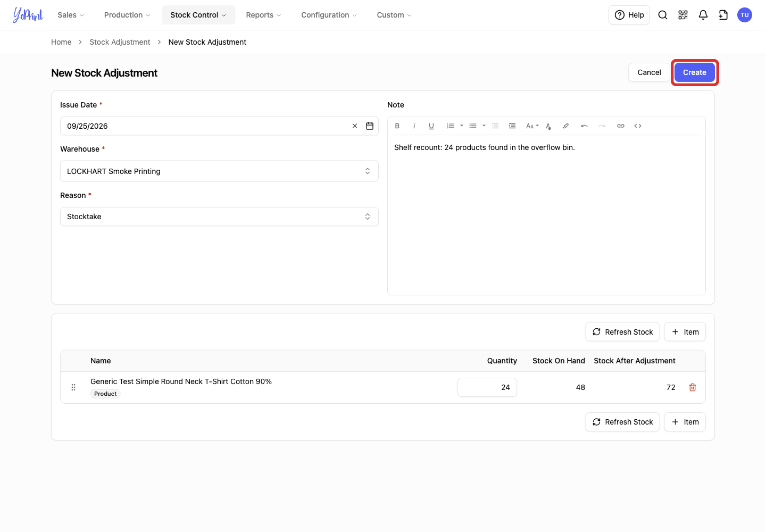Click the upper add Item button
Viewport: 766px width, 532px height.
[x=685, y=332]
